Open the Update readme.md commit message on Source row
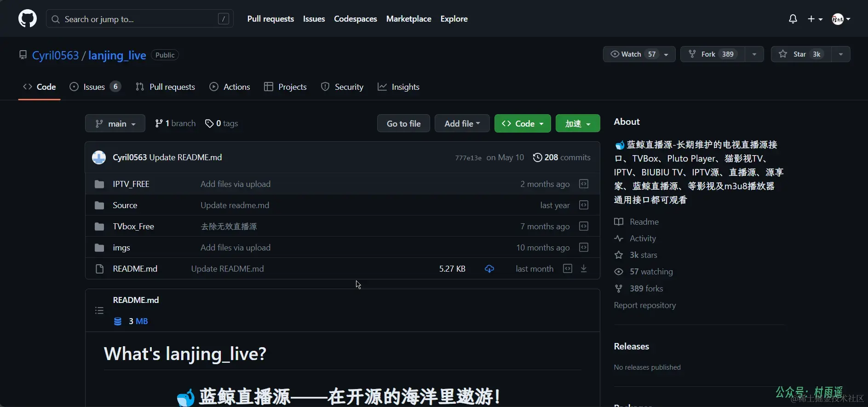This screenshot has height=407, width=868. [x=235, y=205]
